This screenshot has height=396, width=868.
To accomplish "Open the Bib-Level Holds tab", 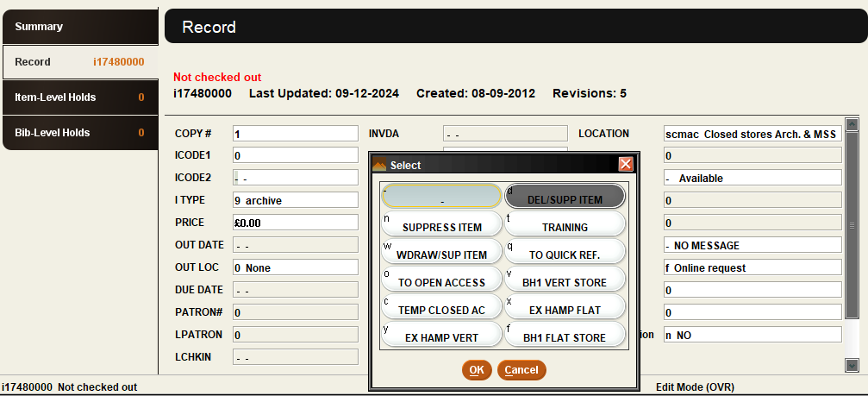I will 79,133.
